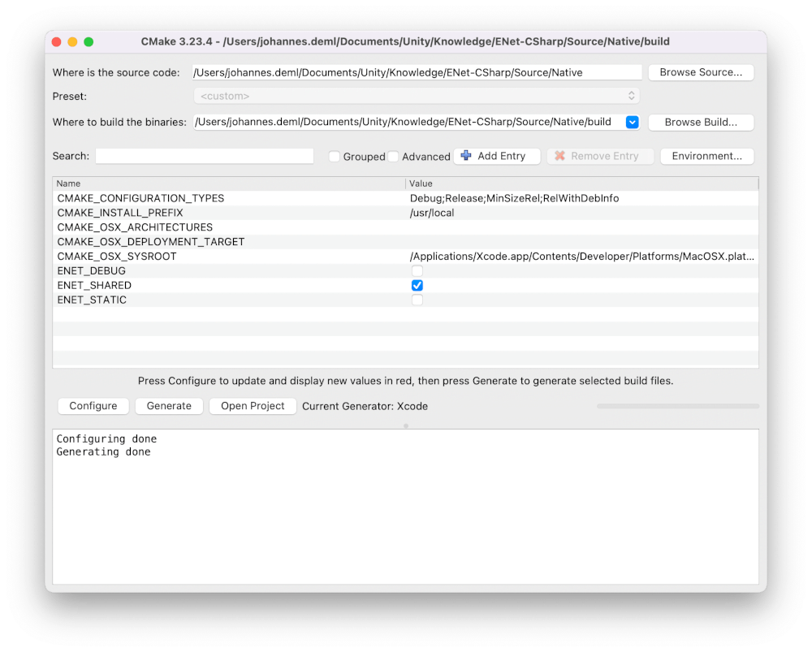812x652 pixels.
Task: Click the ENET_SHARED name label
Action: tap(94, 285)
